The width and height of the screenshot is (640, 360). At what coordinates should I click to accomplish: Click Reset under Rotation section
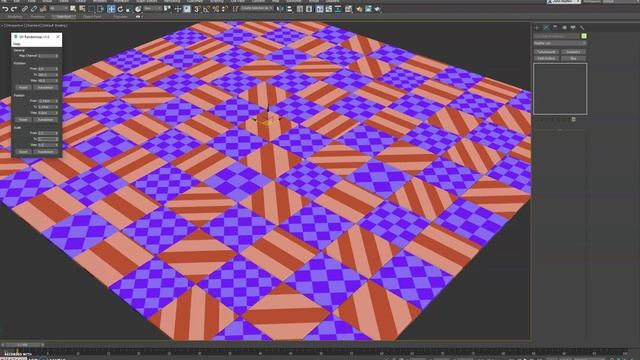point(23,88)
